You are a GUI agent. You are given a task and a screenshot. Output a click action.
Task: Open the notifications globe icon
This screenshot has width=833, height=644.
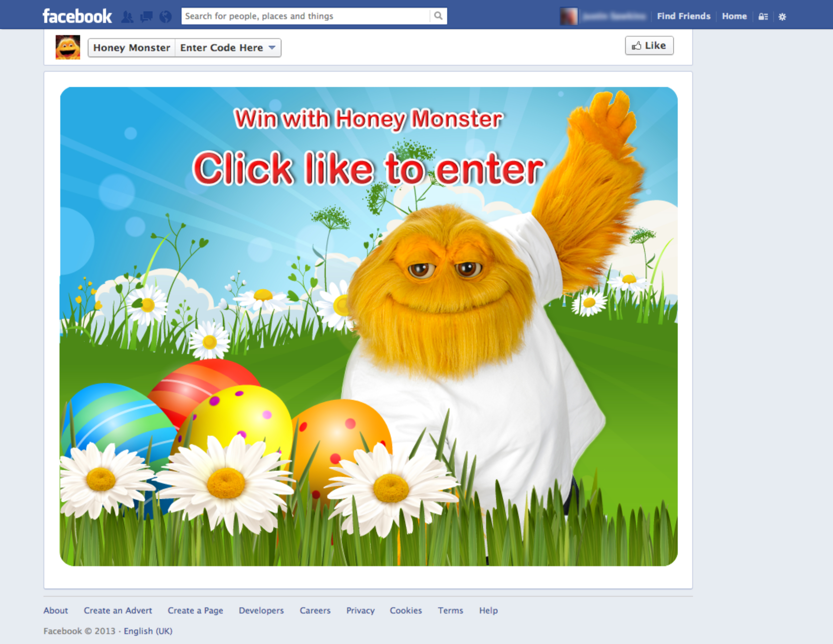pyautogui.click(x=165, y=17)
